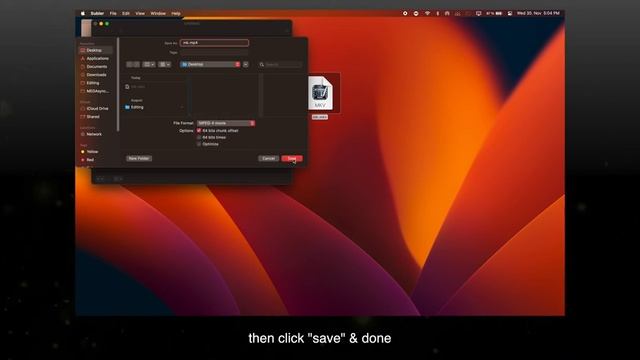Open the Desktop location pop-up menu
The image size is (640, 360).
click(211, 64)
